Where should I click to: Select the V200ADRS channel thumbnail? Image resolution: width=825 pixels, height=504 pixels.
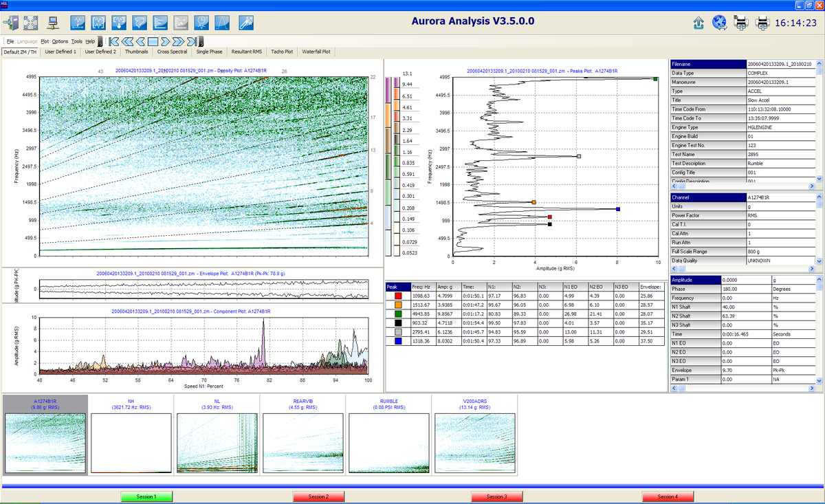[474, 434]
